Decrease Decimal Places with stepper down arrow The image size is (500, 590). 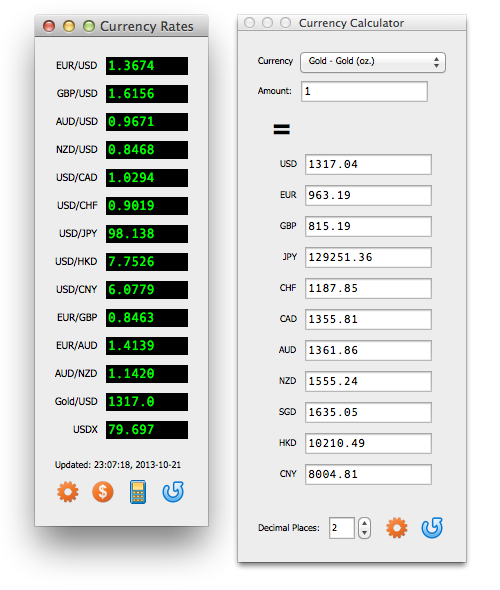[x=364, y=533]
